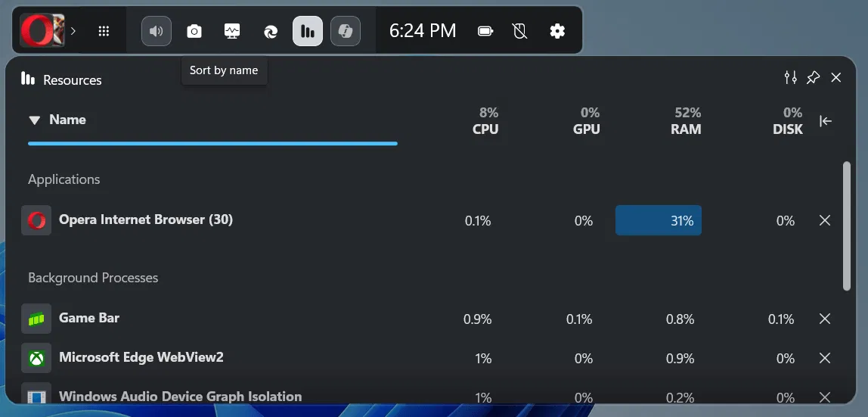This screenshot has width=868, height=417.
Task: Open the Audio widget in Game Bar
Action: [x=157, y=31]
